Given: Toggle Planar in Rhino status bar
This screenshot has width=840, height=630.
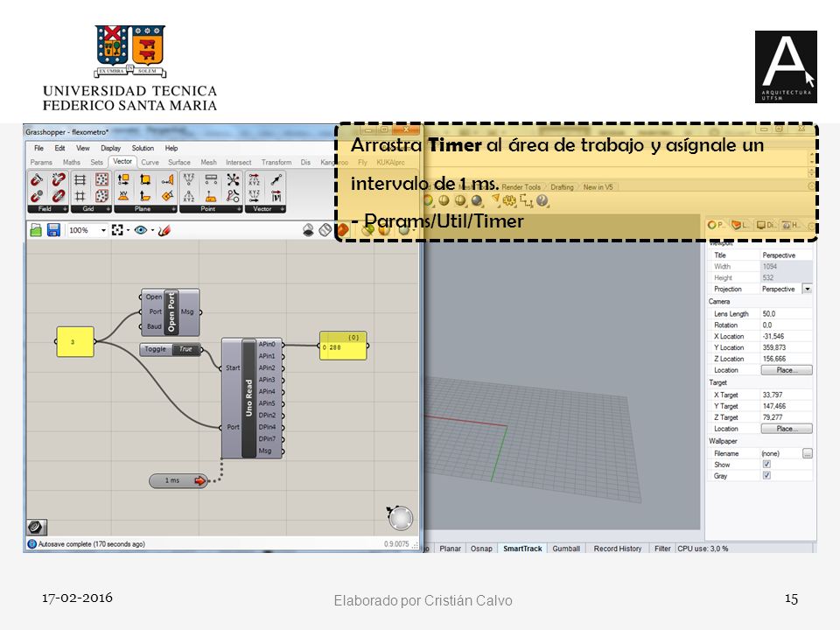Looking at the screenshot, I should [x=450, y=549].
